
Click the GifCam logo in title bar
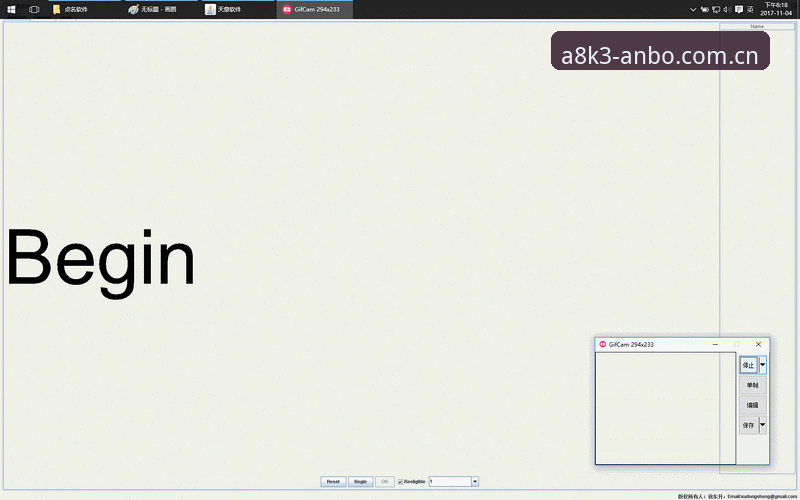pos(603,344)
